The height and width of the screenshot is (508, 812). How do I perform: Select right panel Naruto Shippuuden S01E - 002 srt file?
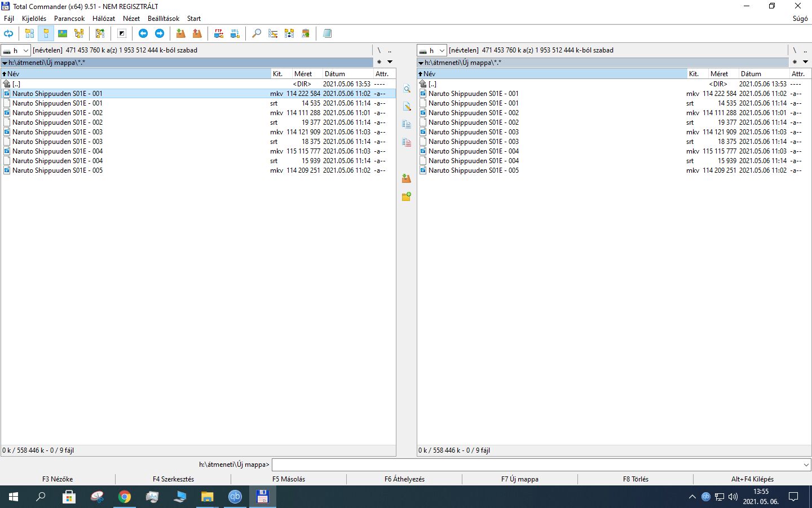pos(614,122)
